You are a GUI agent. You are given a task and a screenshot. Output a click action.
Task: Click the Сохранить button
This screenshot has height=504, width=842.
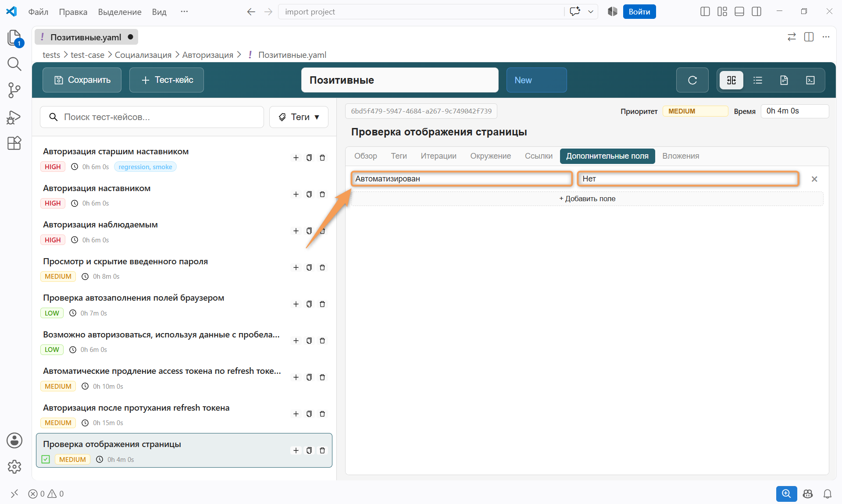pos(82,80)
